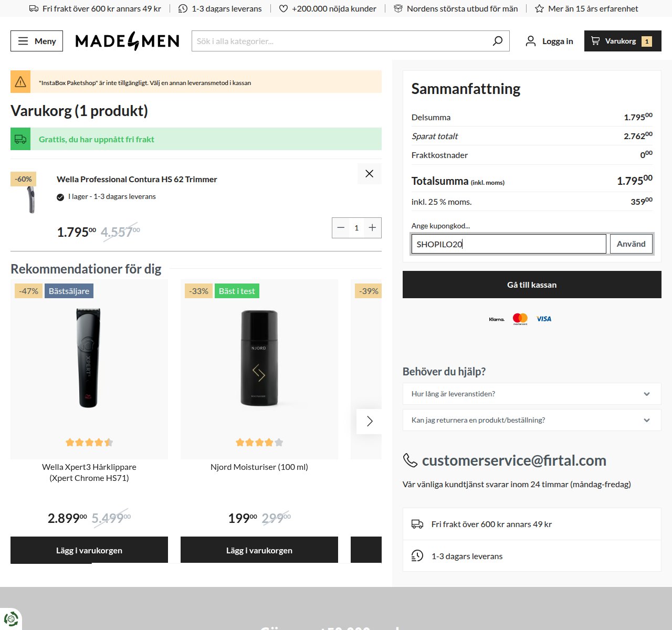Apply coupon with Använd button
Screen dimensions: 672x630
[631, 244]
